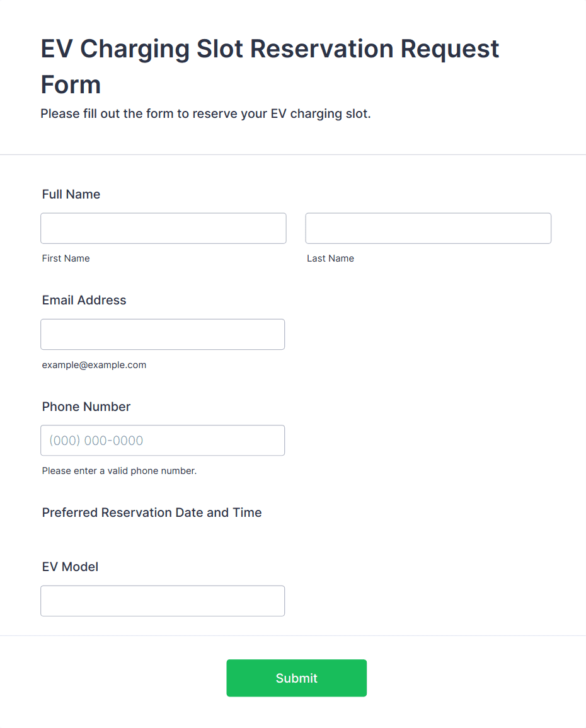Click the Last Name sublabel text

click(x=330, y=258)
